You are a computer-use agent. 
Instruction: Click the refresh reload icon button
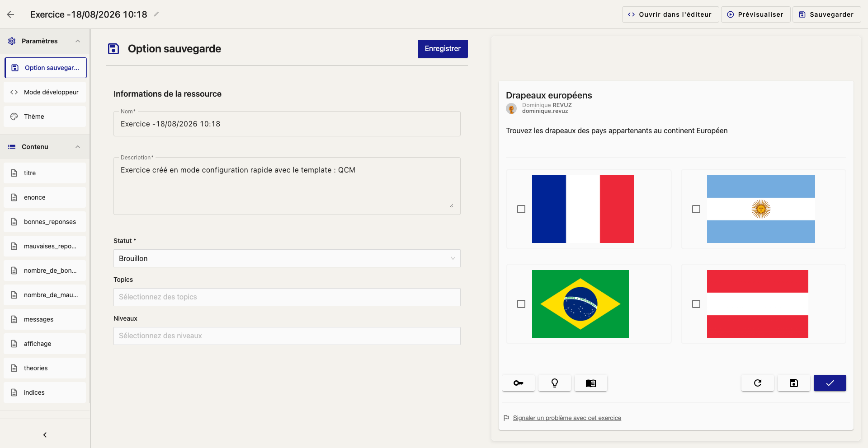coord(758,383)
